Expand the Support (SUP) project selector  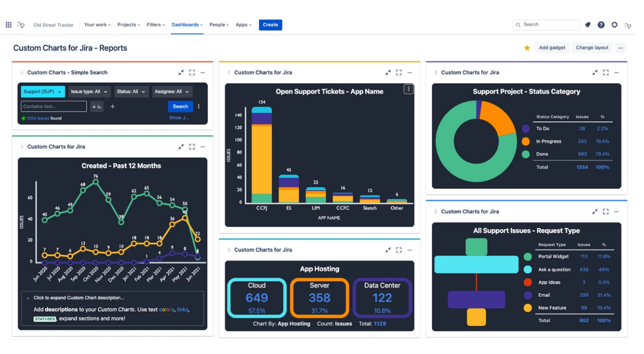[x=42, y=91]
